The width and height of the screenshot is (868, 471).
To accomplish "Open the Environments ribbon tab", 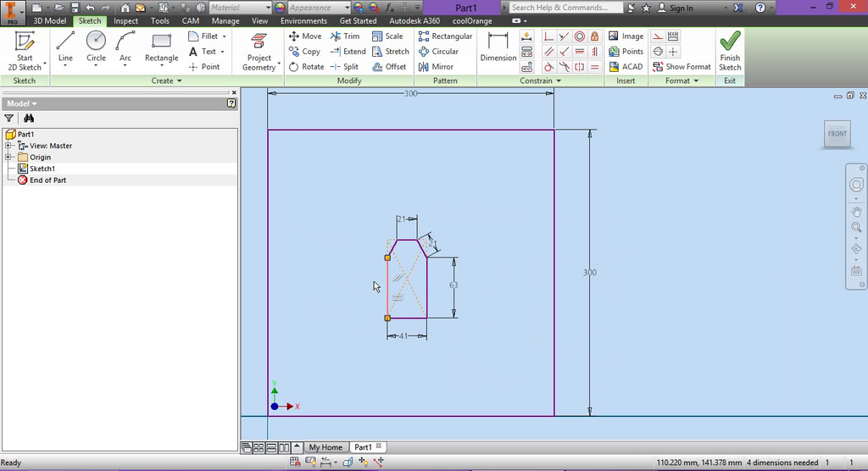I will pos(303,21).
